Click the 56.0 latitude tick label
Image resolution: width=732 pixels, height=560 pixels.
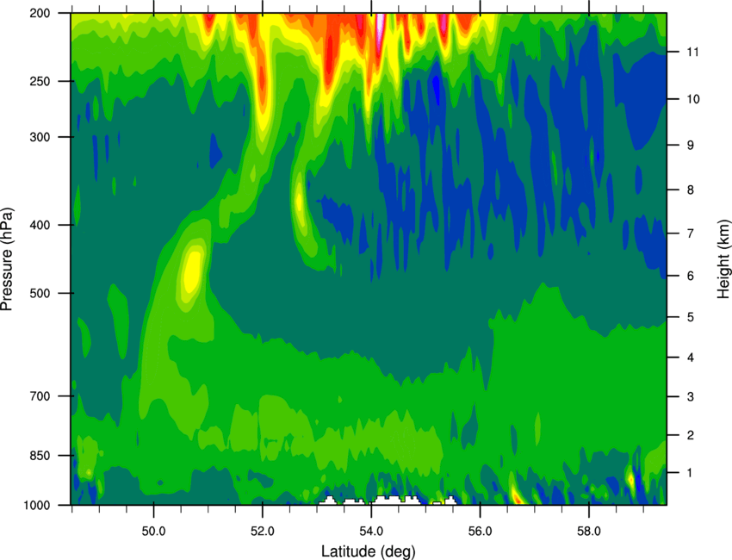(480, 532)
